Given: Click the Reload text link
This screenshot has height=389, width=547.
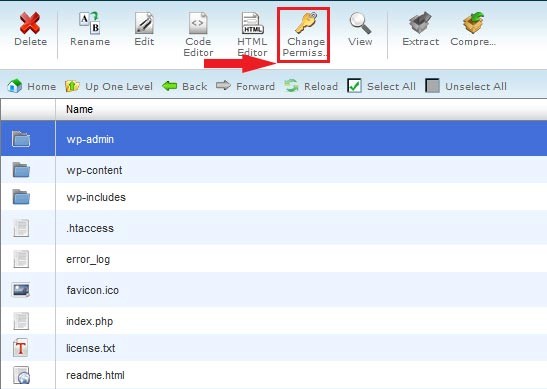Looking at the screenshot, I should pyautogui.click(x=321, y=87).
